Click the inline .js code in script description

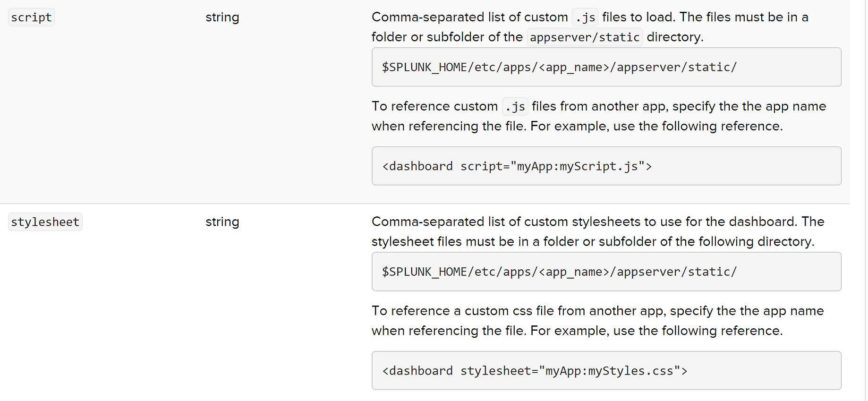point(585,17)
